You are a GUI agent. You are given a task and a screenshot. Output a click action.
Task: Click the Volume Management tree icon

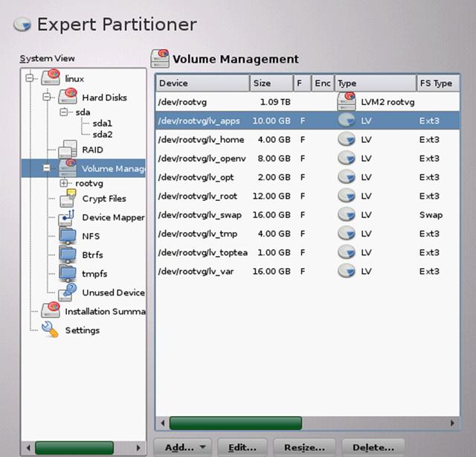(68, 167)
